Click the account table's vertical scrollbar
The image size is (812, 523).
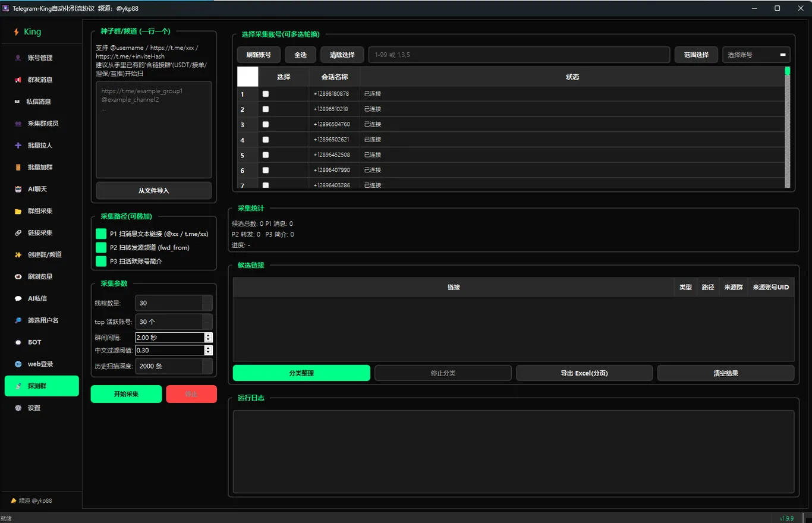788,127
